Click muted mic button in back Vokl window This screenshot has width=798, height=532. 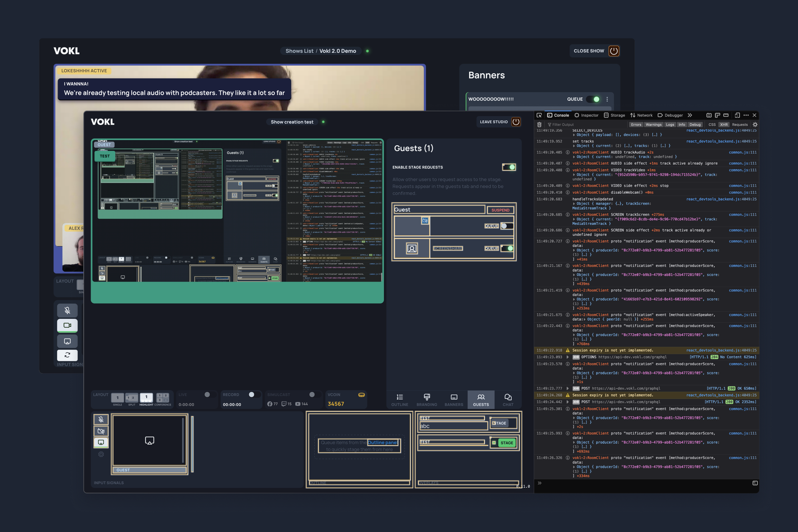click(x=67, y=310)
